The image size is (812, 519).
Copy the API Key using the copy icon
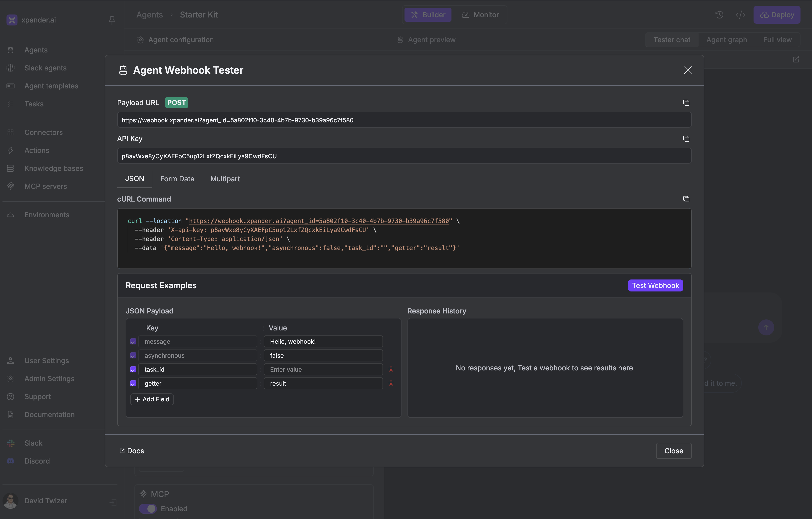[686, 139]
